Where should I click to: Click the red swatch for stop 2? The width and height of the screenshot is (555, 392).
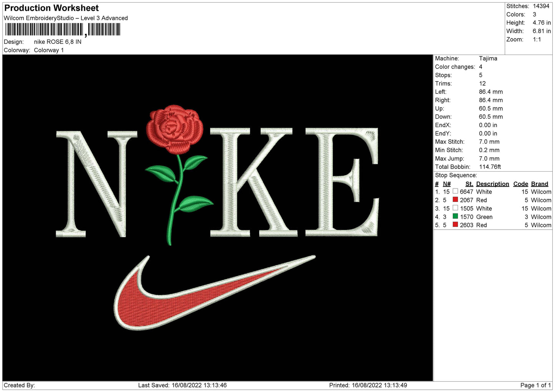coord(455,200)
